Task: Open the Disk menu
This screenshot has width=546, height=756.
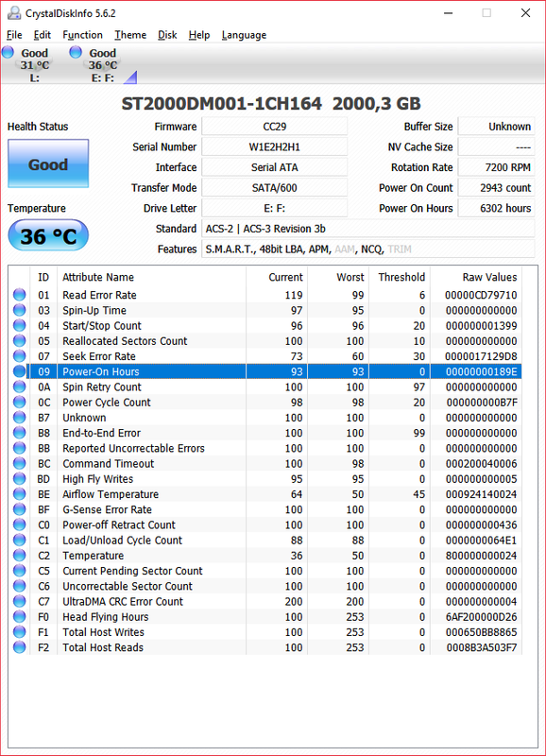Action: pos(167,35)
